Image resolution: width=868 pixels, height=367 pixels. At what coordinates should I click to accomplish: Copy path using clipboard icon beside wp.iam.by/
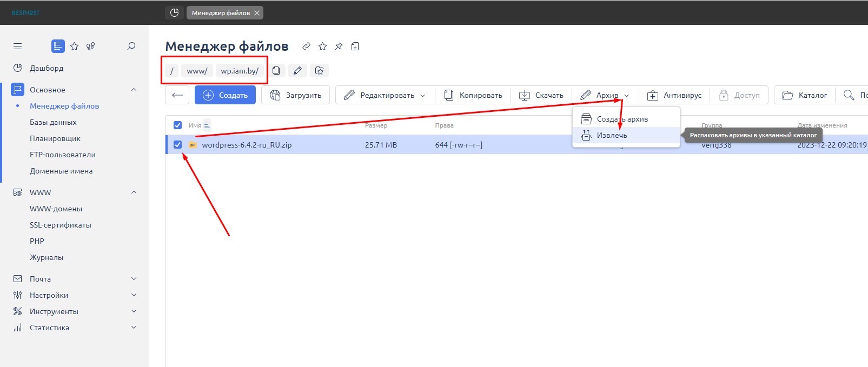(x=276, y=71)
